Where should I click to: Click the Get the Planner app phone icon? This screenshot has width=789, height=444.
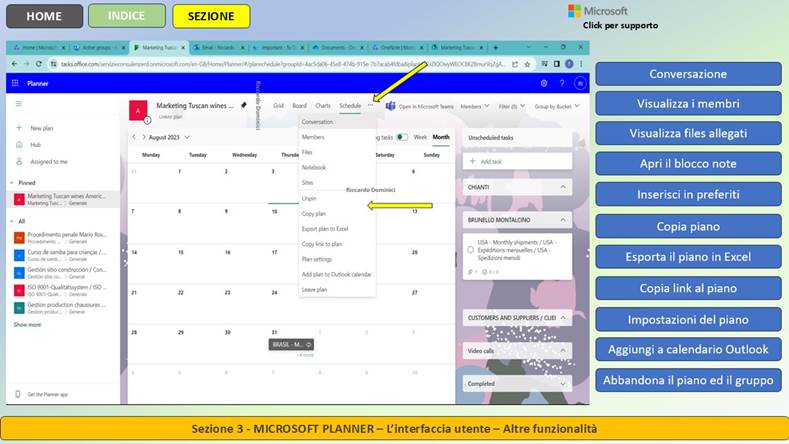click(18, 394)
